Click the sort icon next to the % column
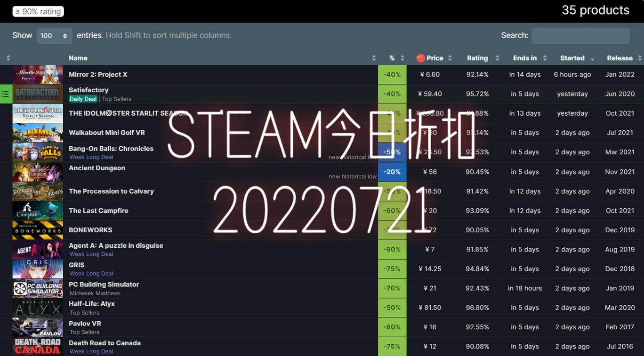The image size is (644, 356). 402,58
